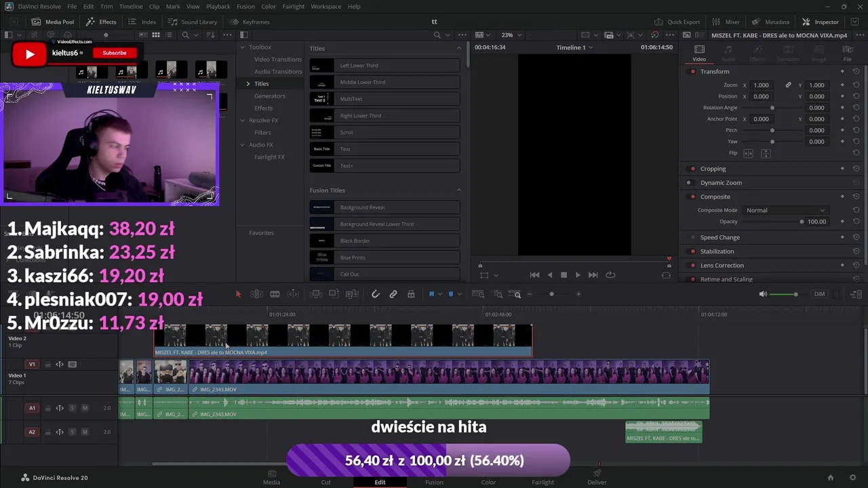Image resolution: width=868 pixels, height=488 pixels.
Task: Click the search icon in Effects panel
Action: tap(437, 35)
